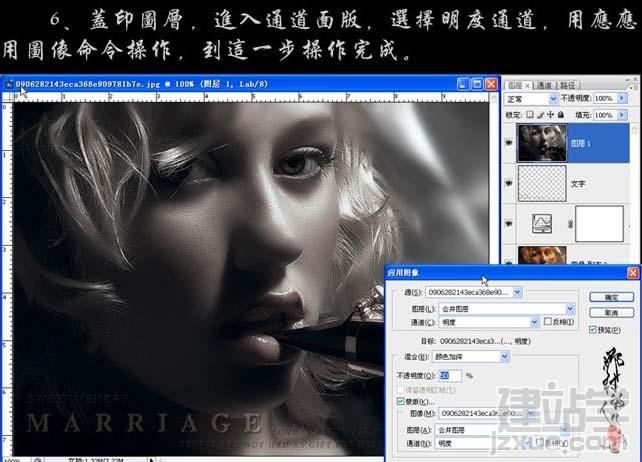
Task: Enable lock transparent pixels icon
Action: tap(530, 115)
